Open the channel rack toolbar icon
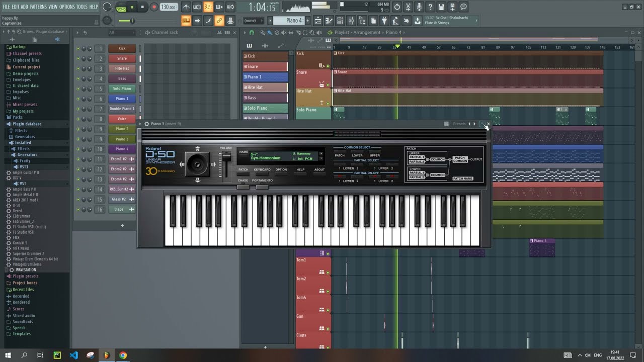The height and width of the screenshot is (362, 644). point(340,21)
